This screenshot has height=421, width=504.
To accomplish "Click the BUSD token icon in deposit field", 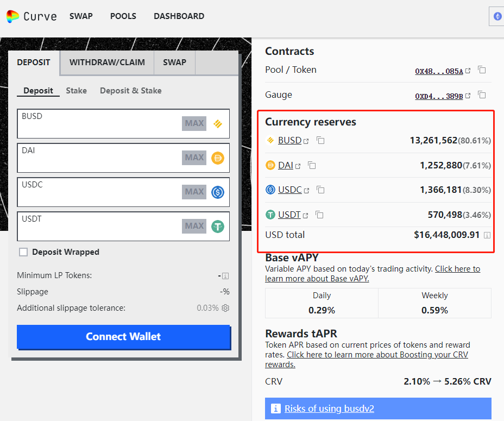I will (x=218, y=123).
